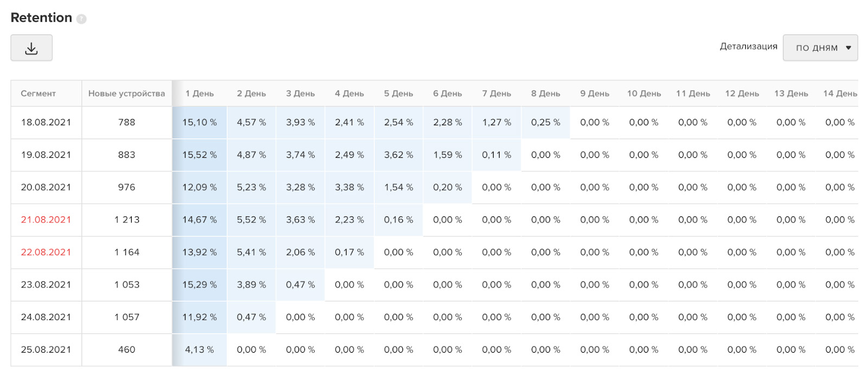Image resolution: width=868 pixels, height=371 pixels.
Task: Click the download export icon button
Action: [x=31, y=48]
